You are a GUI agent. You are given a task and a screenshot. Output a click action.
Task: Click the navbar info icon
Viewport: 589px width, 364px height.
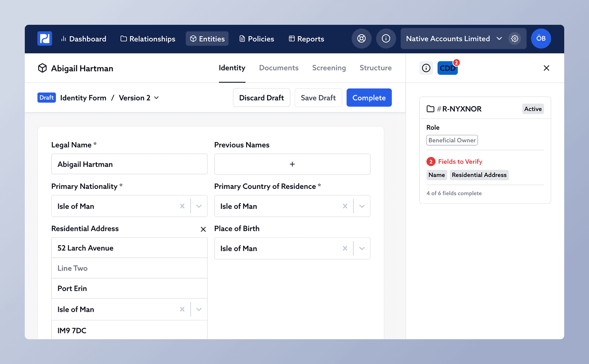click(386, 39)
